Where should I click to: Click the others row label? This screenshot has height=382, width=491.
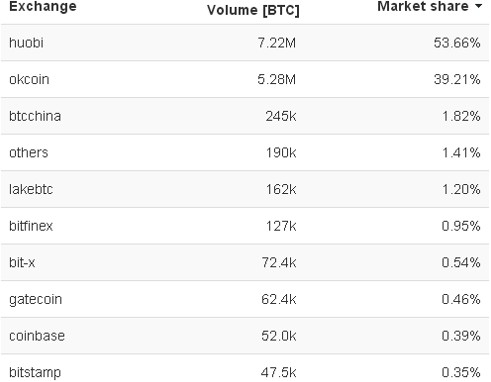(29, 153)
